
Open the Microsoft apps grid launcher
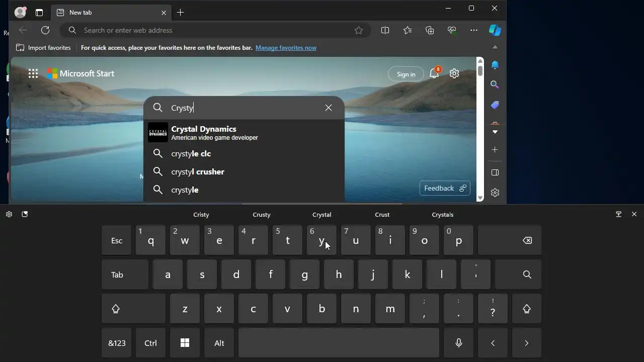pos(33,73)
